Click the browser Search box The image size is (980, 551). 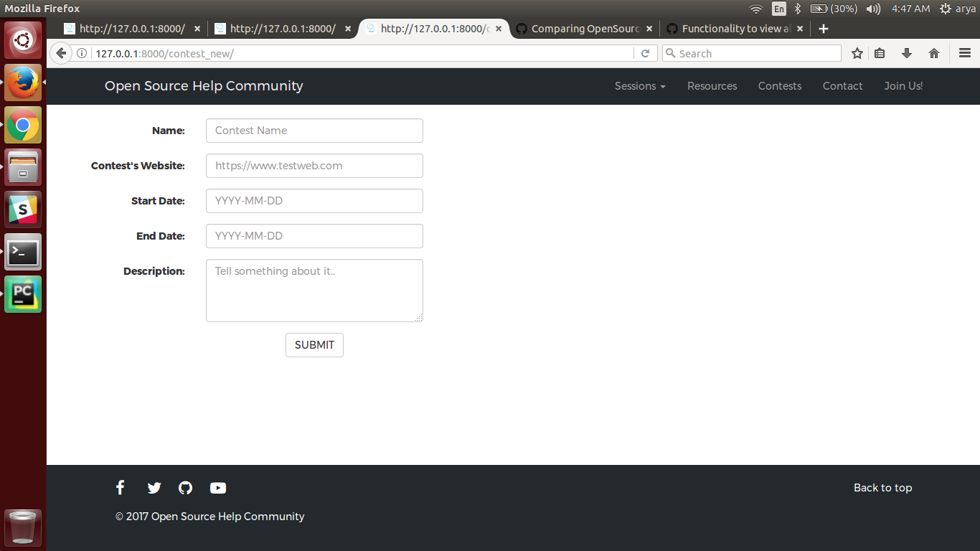click(751, 54)
